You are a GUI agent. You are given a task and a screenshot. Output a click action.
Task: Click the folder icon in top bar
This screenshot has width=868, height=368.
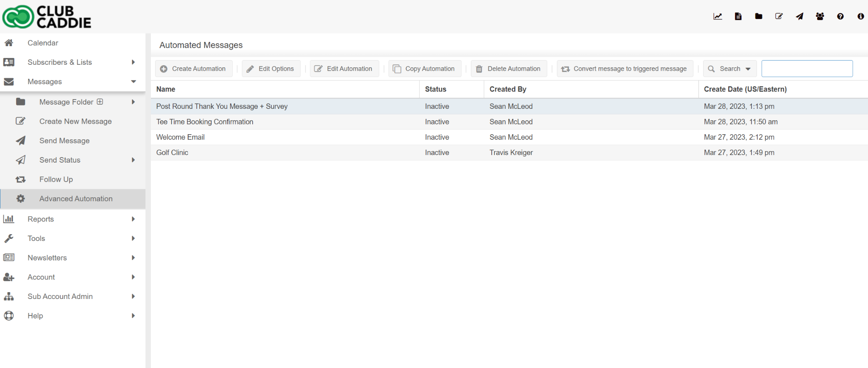tap(759, 17)
